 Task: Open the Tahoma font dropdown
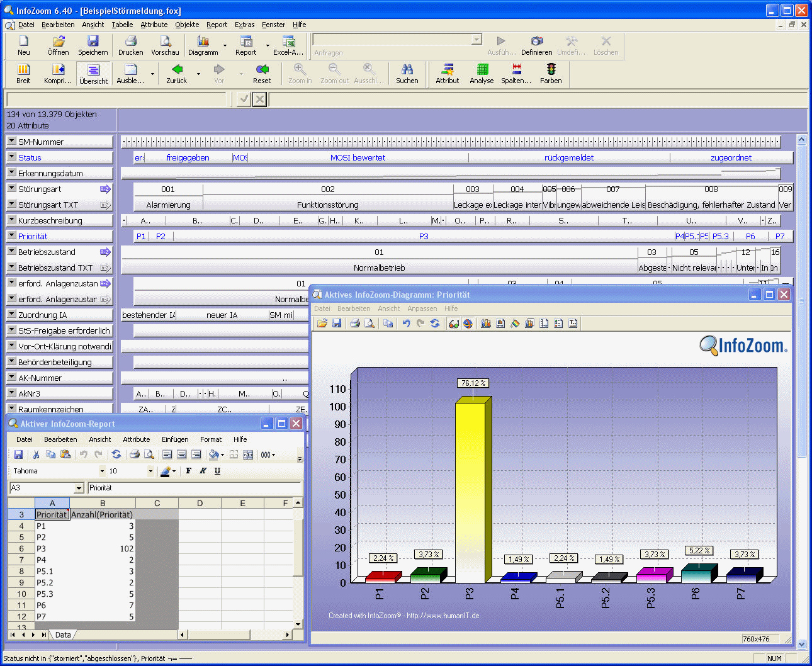coord(102,471)
